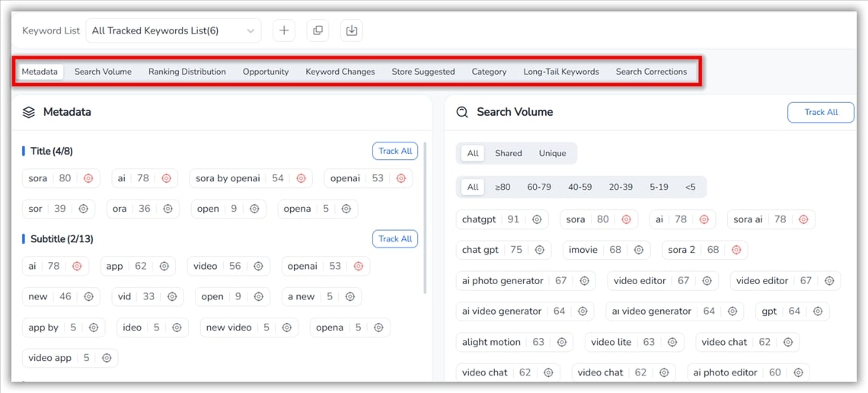Click track icon next to app 62

pyautogui.click(x=164, y=267)
